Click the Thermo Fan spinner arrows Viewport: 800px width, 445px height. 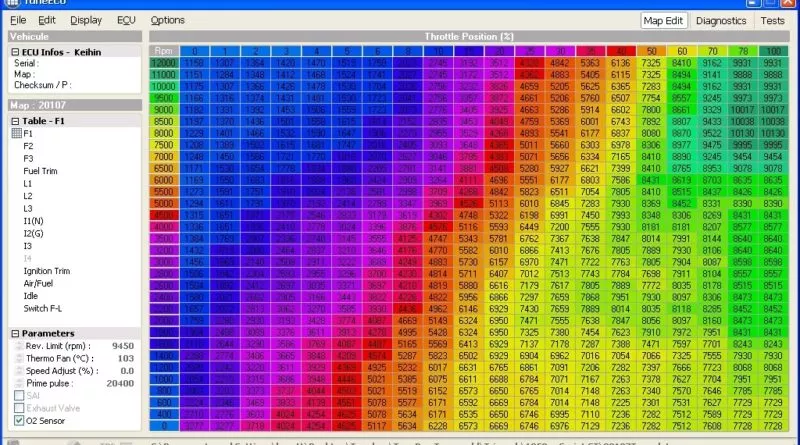(16, 358)
